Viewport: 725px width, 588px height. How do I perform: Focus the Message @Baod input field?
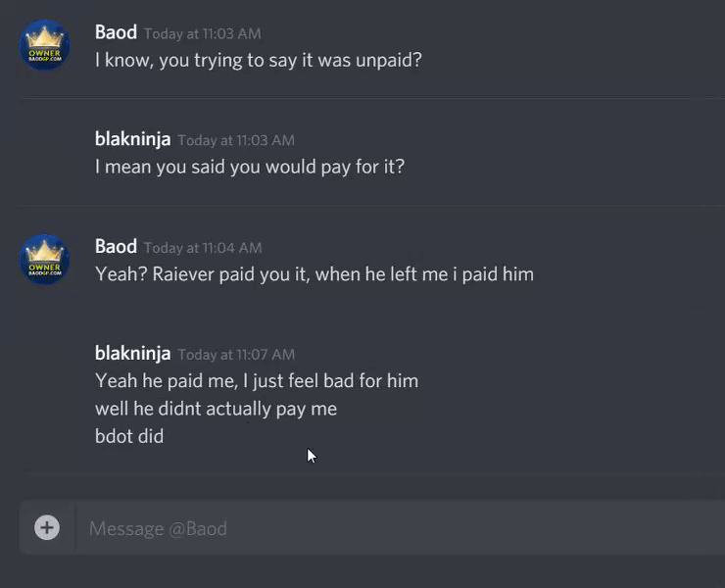tap(400, 528)
